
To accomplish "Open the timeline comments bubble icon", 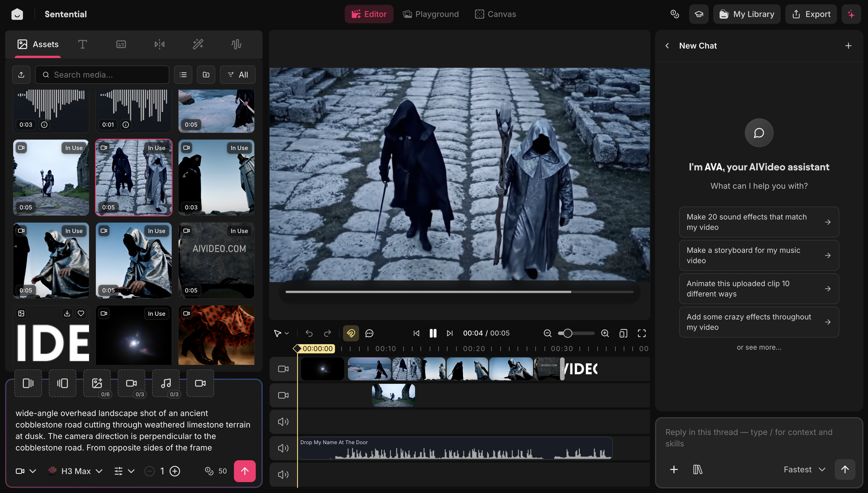I will (x=369, y=333).
